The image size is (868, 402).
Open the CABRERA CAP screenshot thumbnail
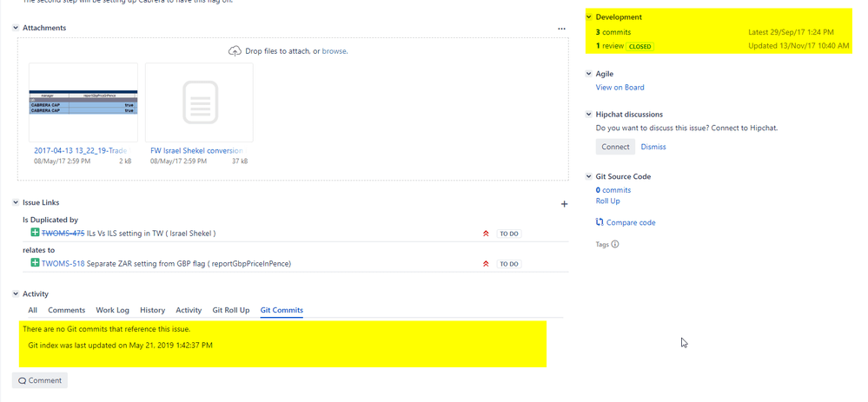pyautogui.click(x=83, y=102)
